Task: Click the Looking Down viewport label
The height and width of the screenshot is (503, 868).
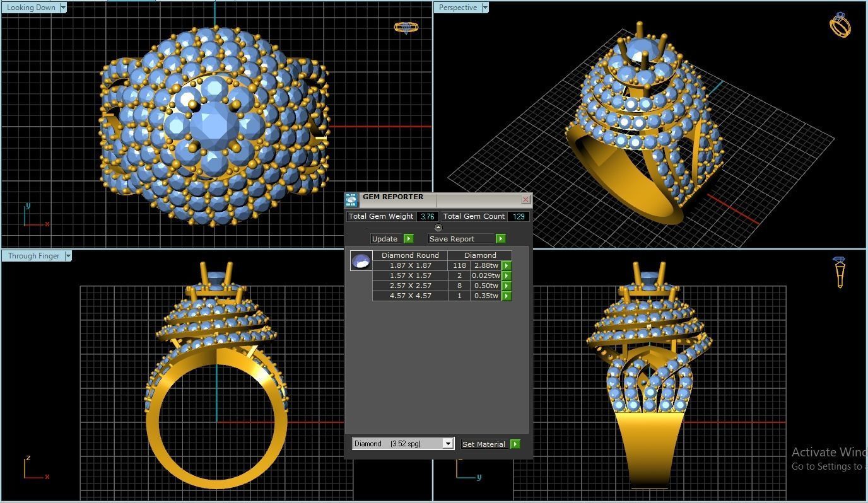Action: point(31,8)
